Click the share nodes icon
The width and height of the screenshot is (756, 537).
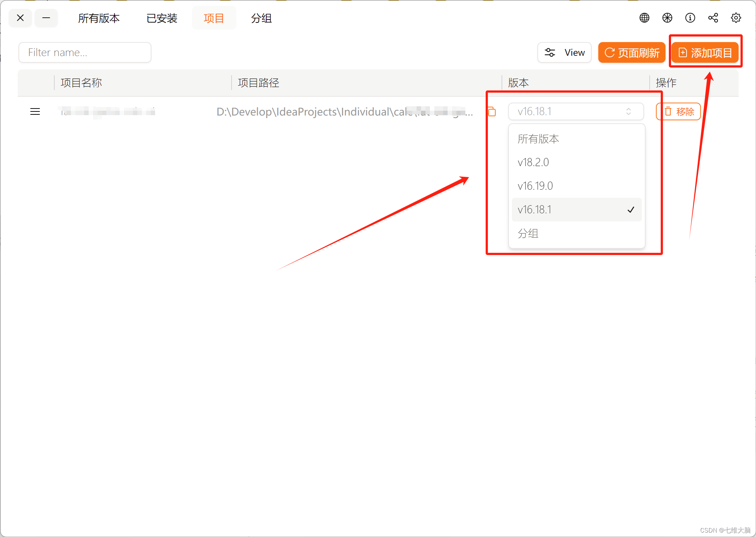(x=713, y=18)
